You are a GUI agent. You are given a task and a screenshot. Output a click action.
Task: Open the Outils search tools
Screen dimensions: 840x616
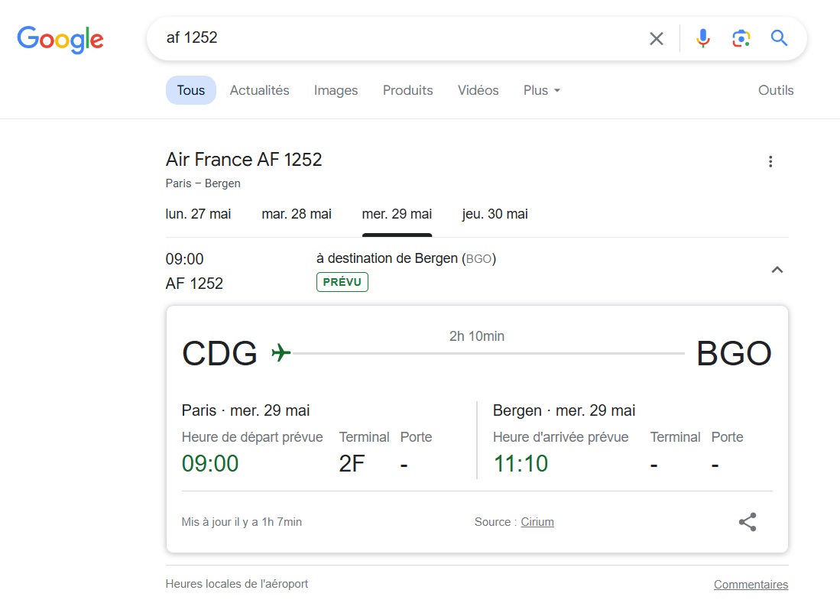point(776,90)
